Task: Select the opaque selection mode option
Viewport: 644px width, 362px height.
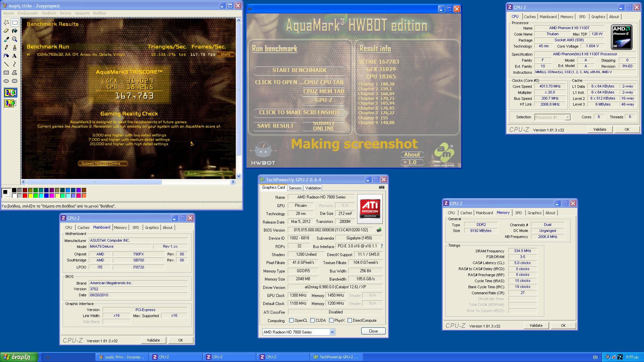Action: [10, 93]
